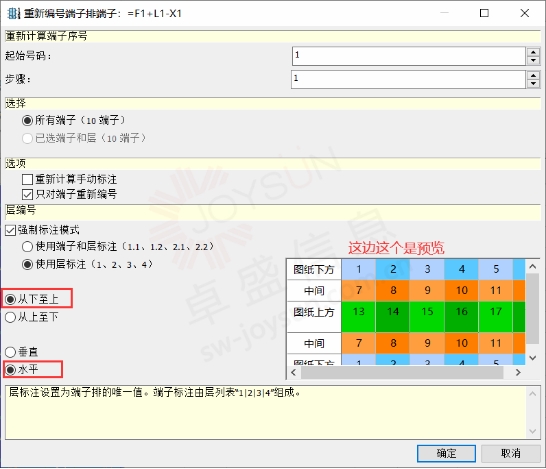Click the preview scroll-right arrow
Image resolution: width=546 pixels, height=469 pixels.
click(518, 372)
